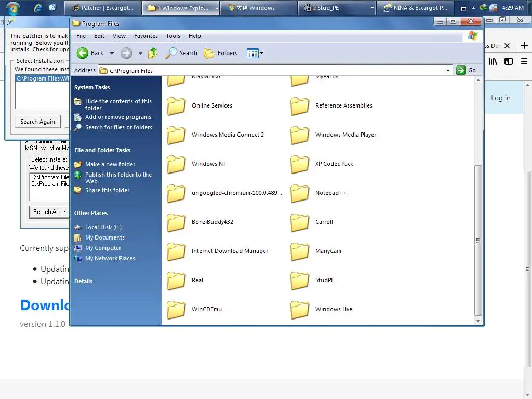The width and height of the screenshot is (532, 399).
Task: Collapse the Other Places panel header
Action: tap(91, 213)
